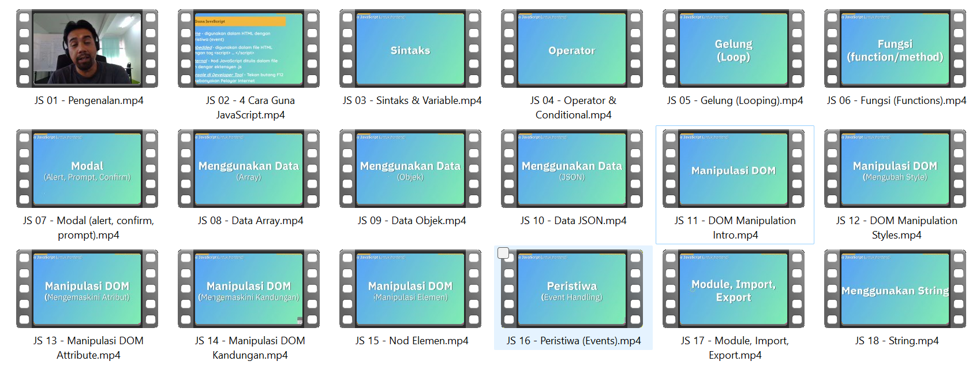Click file name JS 18 - String.mp4
The width and height of the screenshot is (980, 391).
coord(897,341)
